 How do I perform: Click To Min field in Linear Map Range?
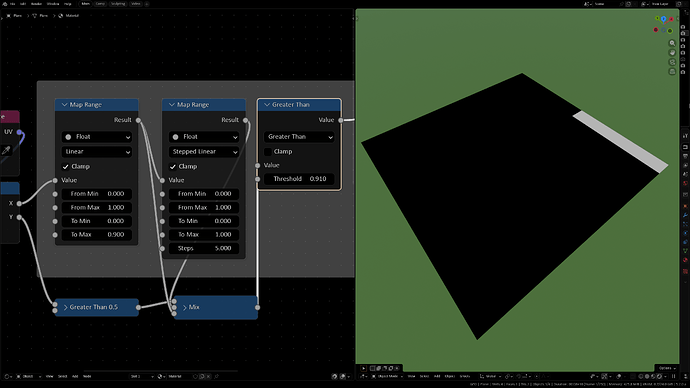point(97,221)
